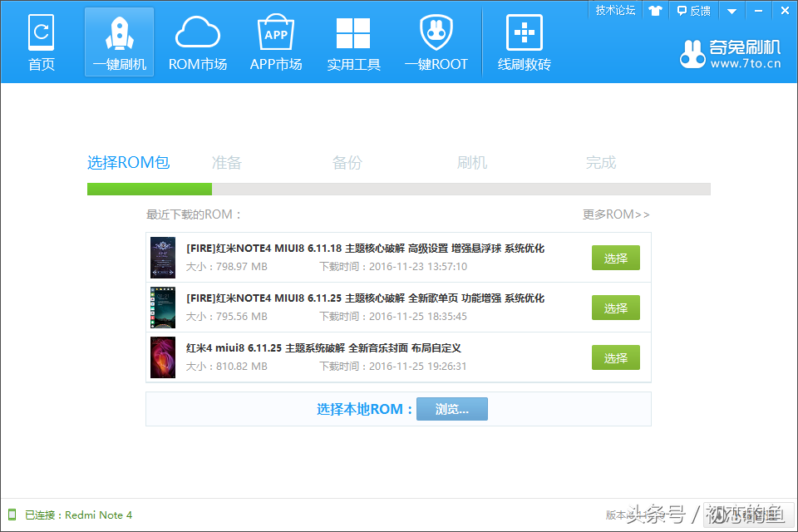The width and height of the screenshot is (798, 532).
Task: Open 实用工具 grid tools
Action: (x=354, y=42)
